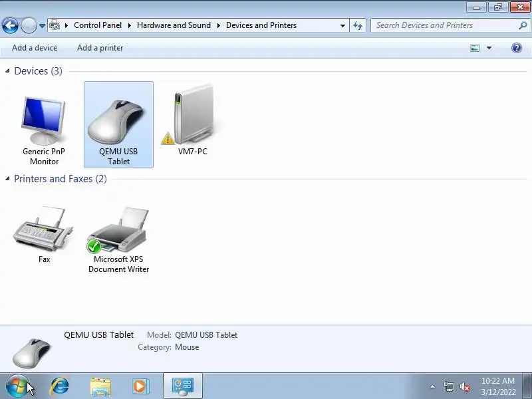This screenshot has height=399, width=532.
Task: Select the Fax printer icon
Action: coord(43,229)
